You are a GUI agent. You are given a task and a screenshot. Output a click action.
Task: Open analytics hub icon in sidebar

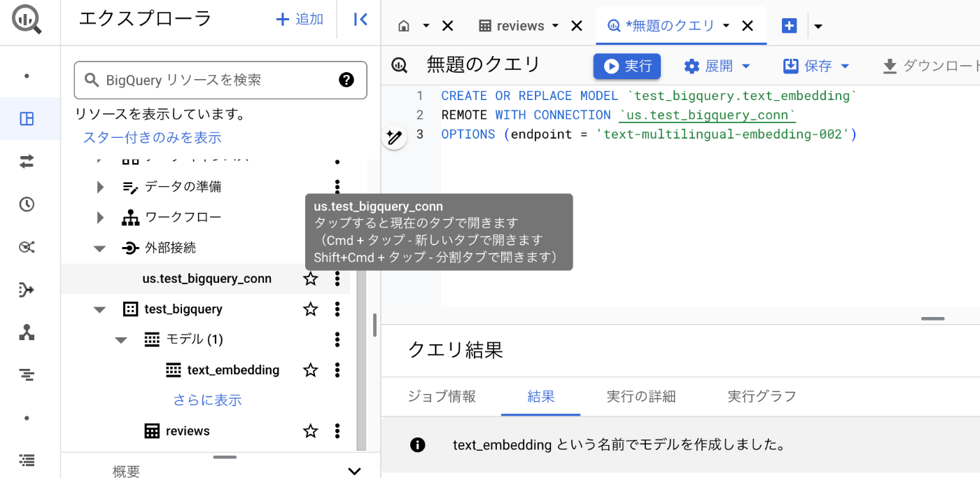(x=27, y=247)
